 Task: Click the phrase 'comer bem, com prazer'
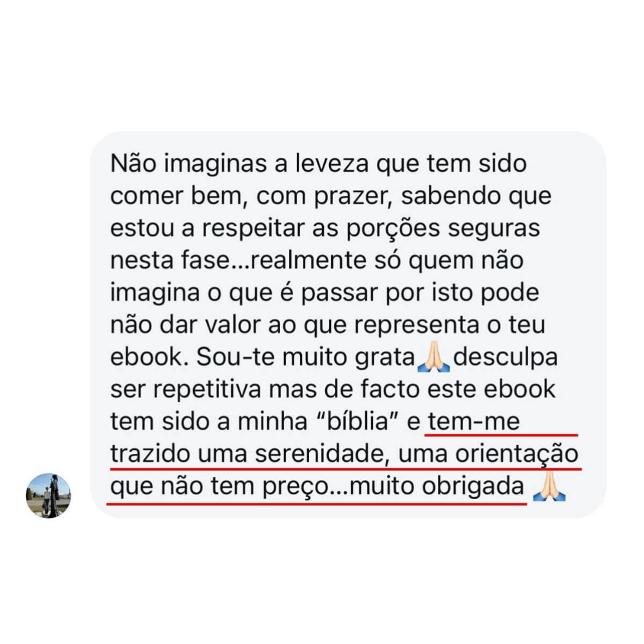249,196
